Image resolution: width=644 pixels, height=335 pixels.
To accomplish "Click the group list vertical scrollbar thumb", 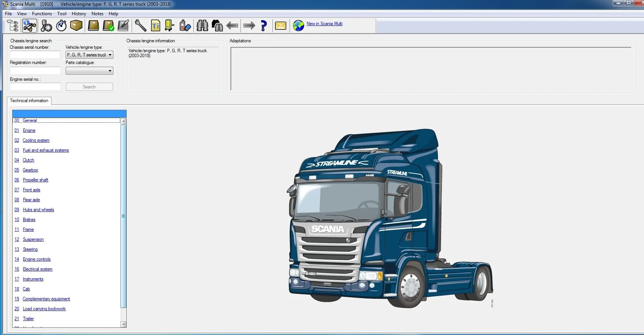I will tap(123, 216).
